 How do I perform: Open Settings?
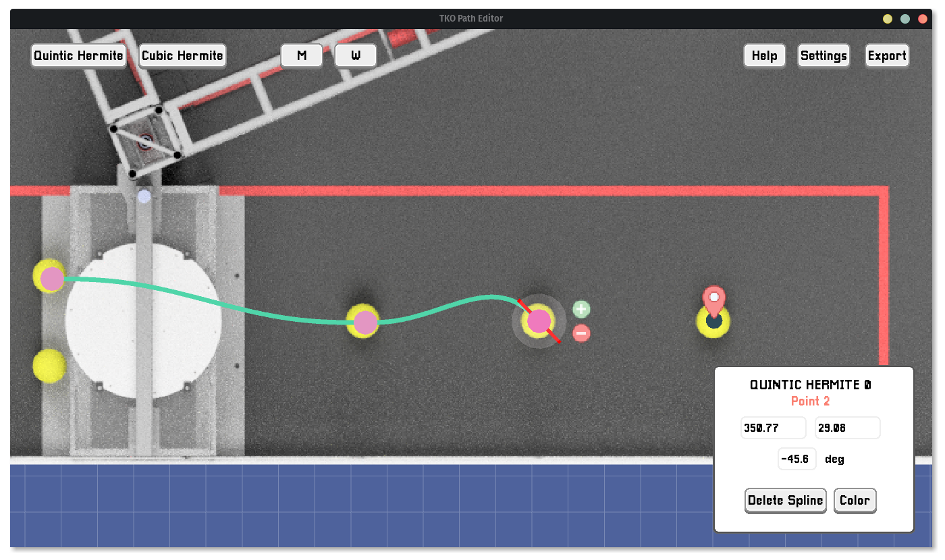(823, 55)
